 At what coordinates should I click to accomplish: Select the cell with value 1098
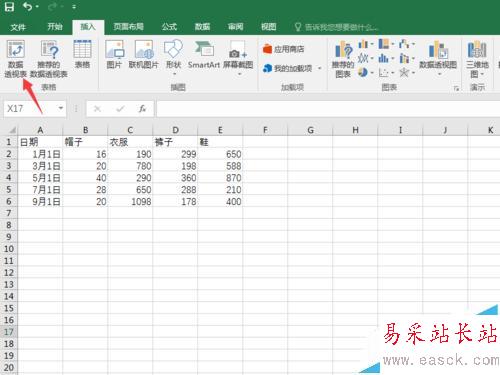(130, 201)
